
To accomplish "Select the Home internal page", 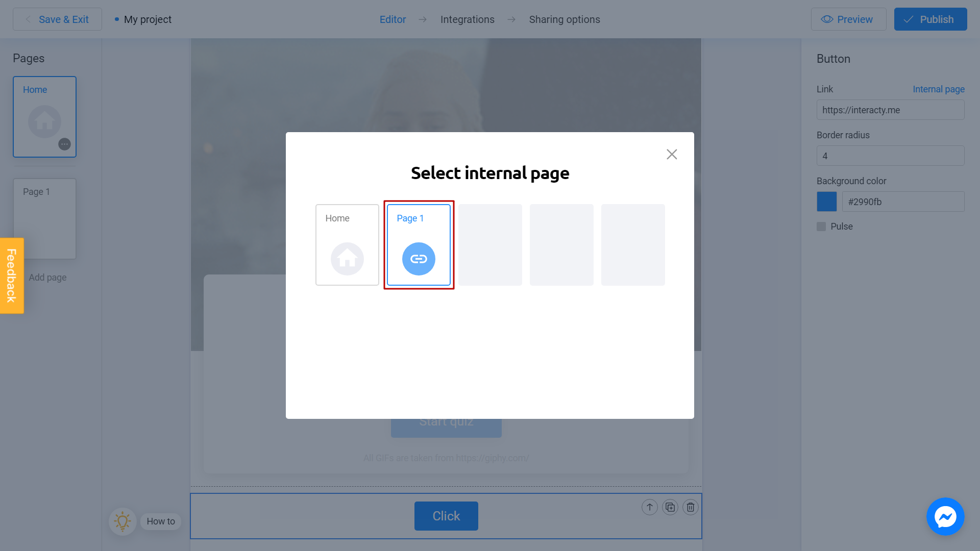I will (x=347, y=244).
